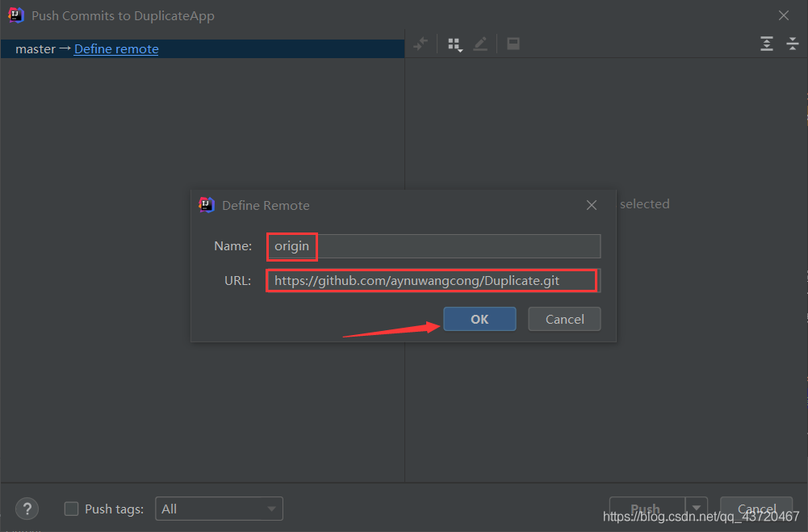
Task: Cancel the Define Remote dialog
Action: point(564,319)
